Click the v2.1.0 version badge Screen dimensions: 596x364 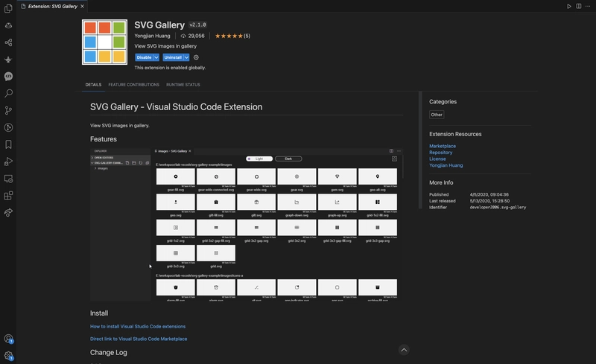[x=197, y=25]
